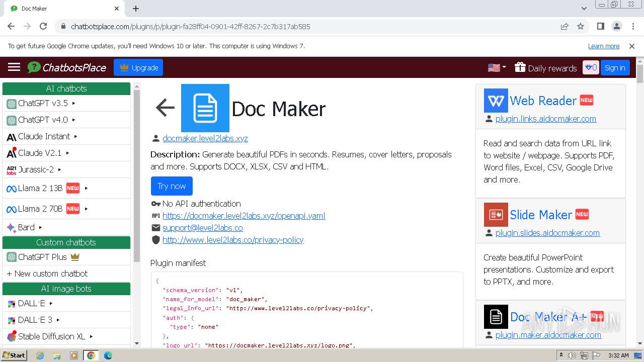Open the Chrome three-dot menu
The image size is (644, 362).
click(632, 26)
